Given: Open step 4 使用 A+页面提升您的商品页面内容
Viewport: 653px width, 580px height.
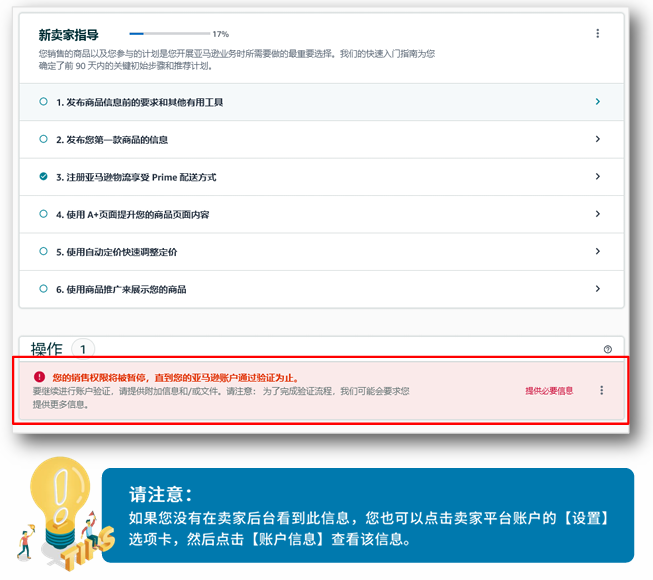Looking at the screenshot, I should click(x=322, y=214).
